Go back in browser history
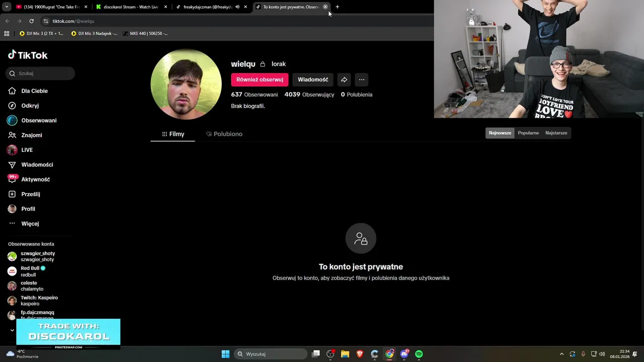The height and width of the screenshot is (362, 644). (7, 21)
